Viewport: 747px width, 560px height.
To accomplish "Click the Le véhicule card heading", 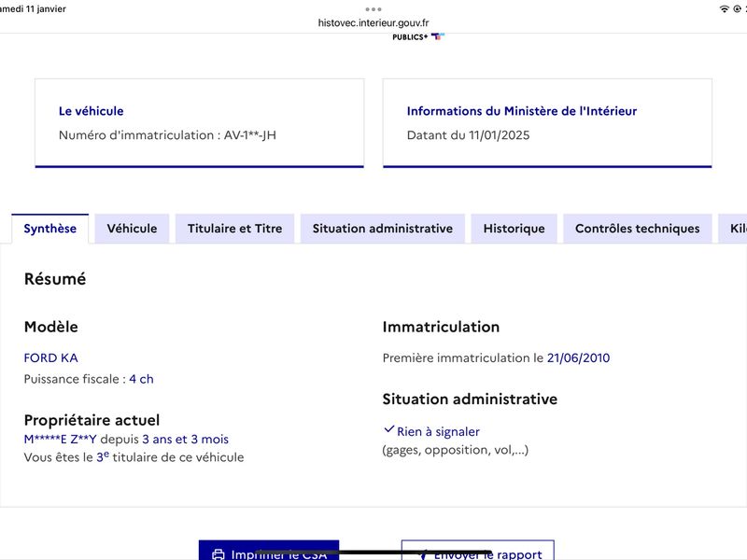I will click(x=91, y=111).
